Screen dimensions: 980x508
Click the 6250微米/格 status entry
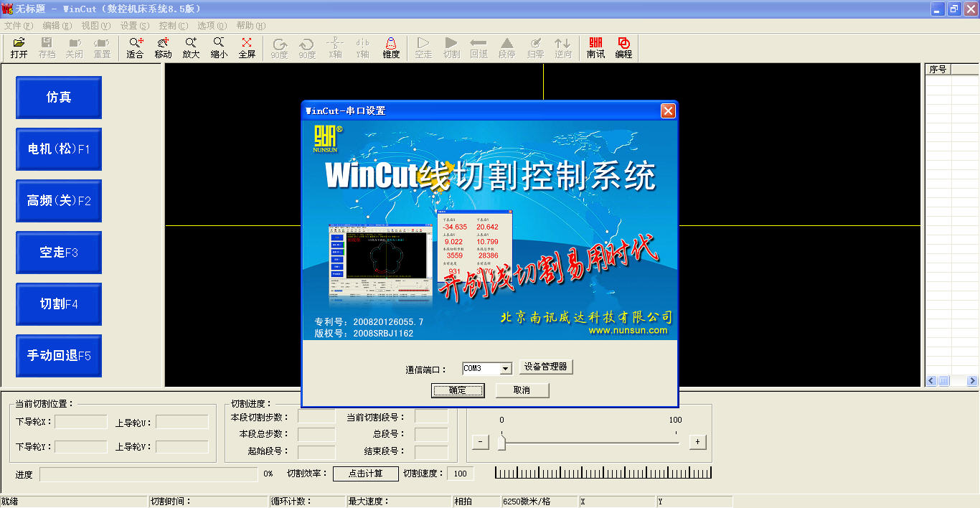[539, 502]
